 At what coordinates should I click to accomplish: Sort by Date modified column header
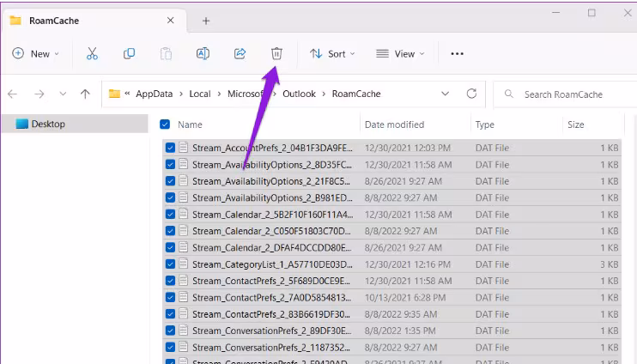(394, 124)
